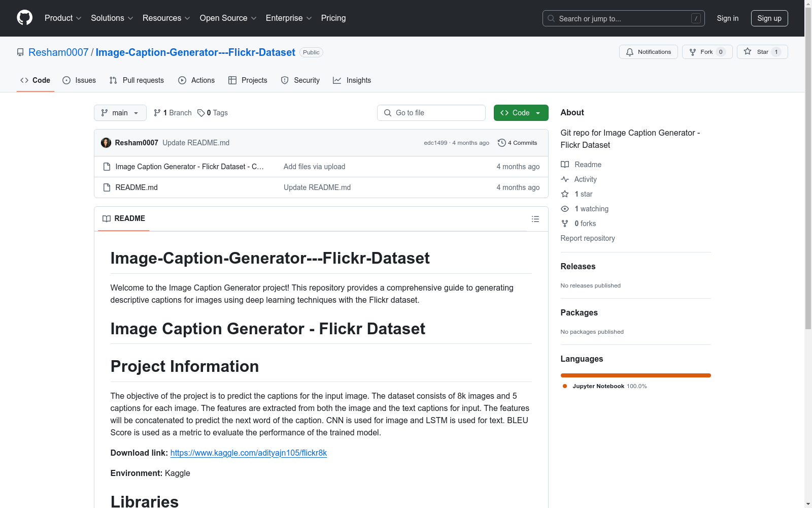Star the repository
This screenshot has height=508, width=812.
(756, 52)
